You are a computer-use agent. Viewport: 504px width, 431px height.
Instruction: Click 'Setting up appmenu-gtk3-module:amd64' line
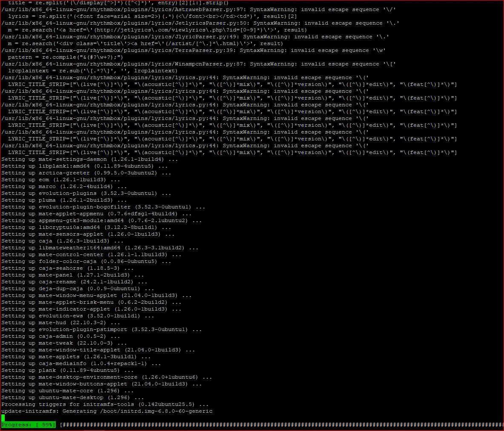pyautogui.click(x=102, y=221)
